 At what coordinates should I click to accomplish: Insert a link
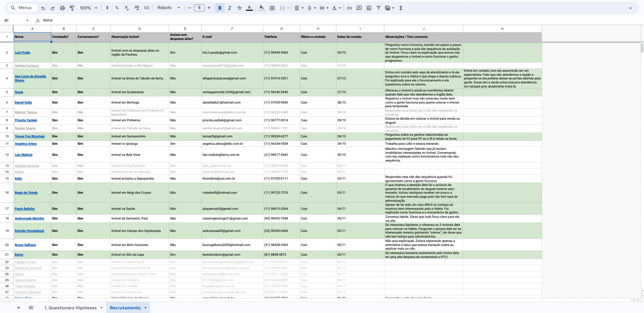point(349,8)
